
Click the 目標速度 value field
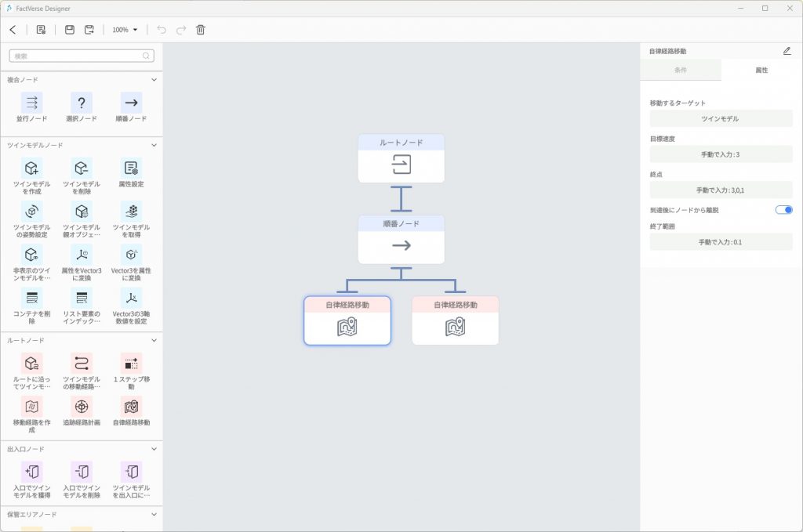tap(720, 154)
